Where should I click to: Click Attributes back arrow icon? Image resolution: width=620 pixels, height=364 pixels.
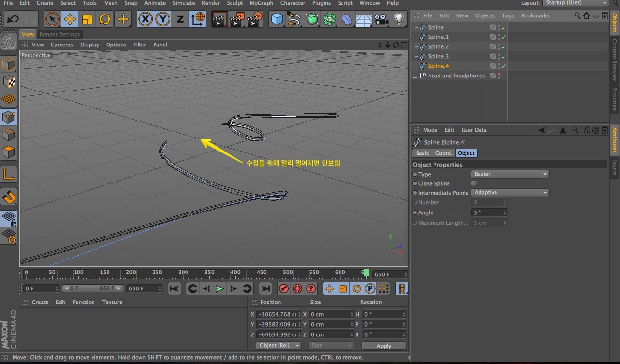(542, 130)
